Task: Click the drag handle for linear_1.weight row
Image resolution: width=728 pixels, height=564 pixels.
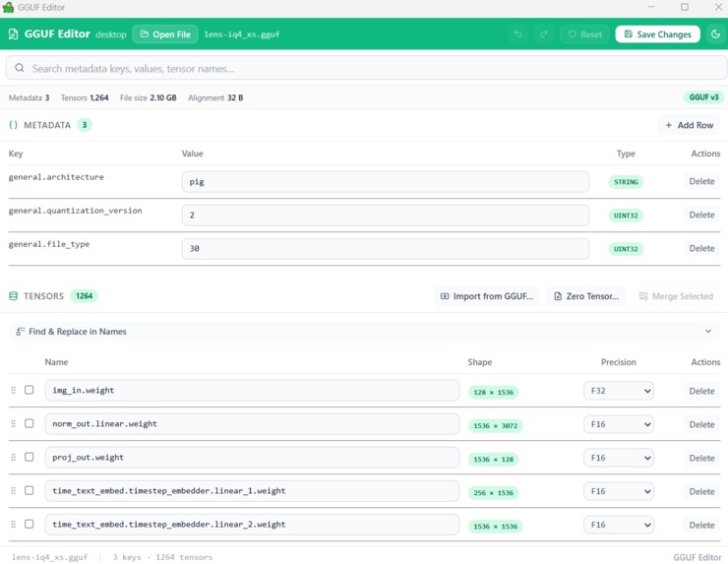Action: click(x=14, y=490)
